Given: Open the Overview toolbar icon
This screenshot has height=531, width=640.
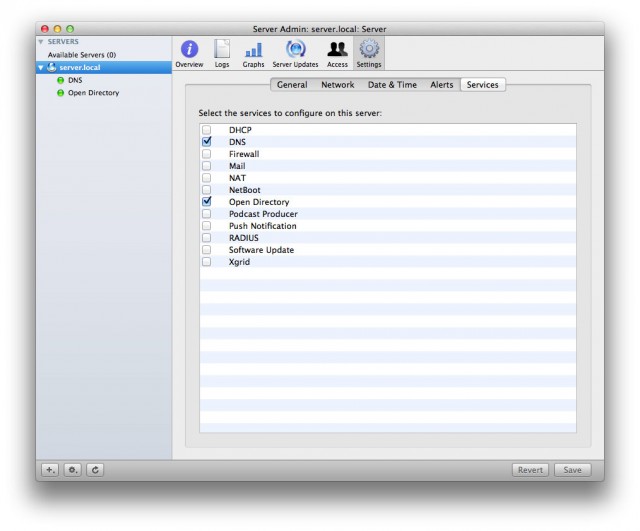Looking at the screenshot, I should coord(189,53).
